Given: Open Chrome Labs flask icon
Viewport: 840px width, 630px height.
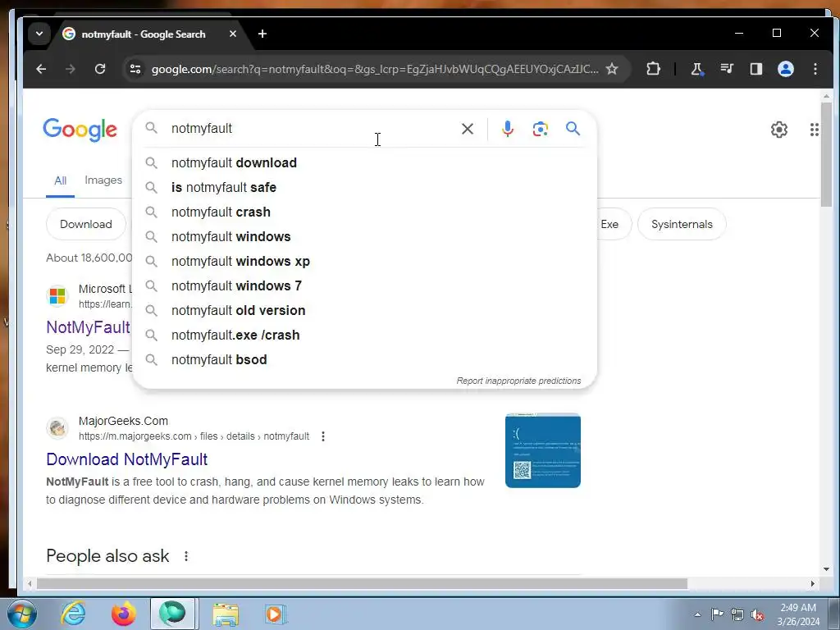Looking at the screenshot, I should click(697, 69).
